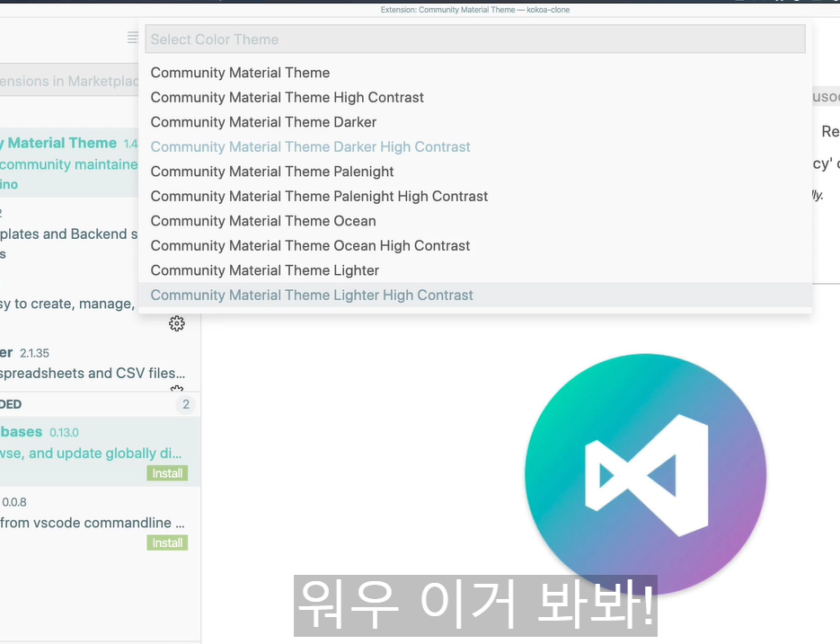Screen dimensions: 840x644
Task: Pick Community Material Theme Darker
Action: (x=475, y=122)
